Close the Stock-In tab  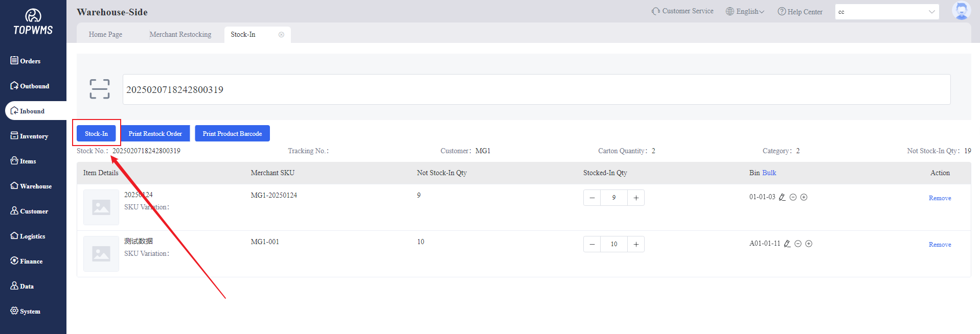[281, 35]
